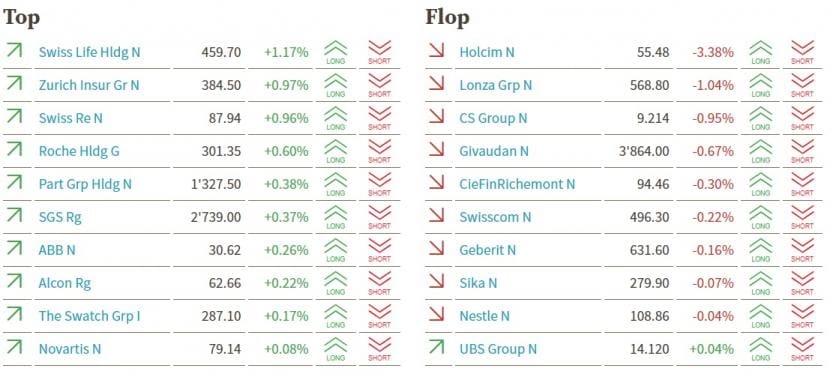This screenshot has width=830, height=374.
Task: Open the CieFinRichemont N stock link
Action: [x=517, y=184]
